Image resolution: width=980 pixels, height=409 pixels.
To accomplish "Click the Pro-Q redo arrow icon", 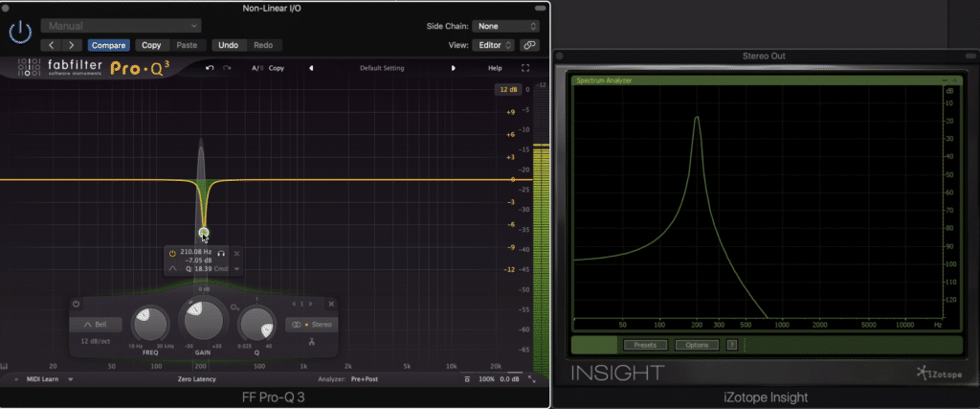I will (x=227, y=68).
